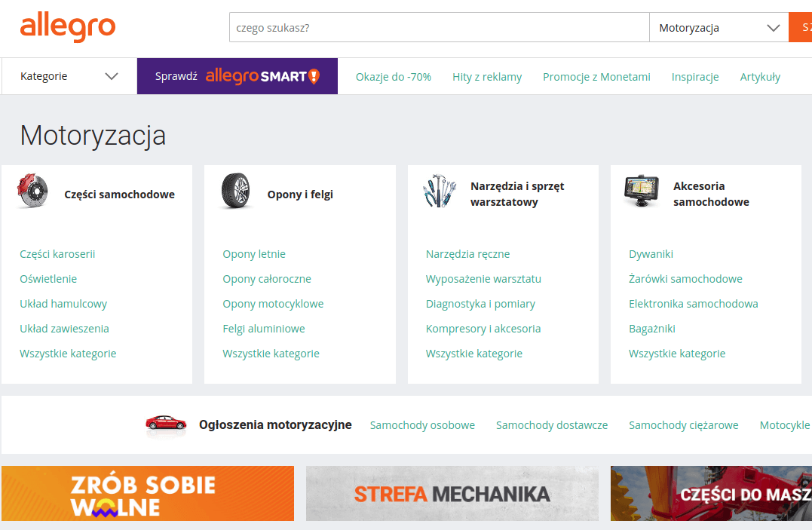Image resolution: width=812 pixels, height=530 pixels.
Task: Open the Inspiracje section
Action: pyautogui.click(x=695, y=77)
